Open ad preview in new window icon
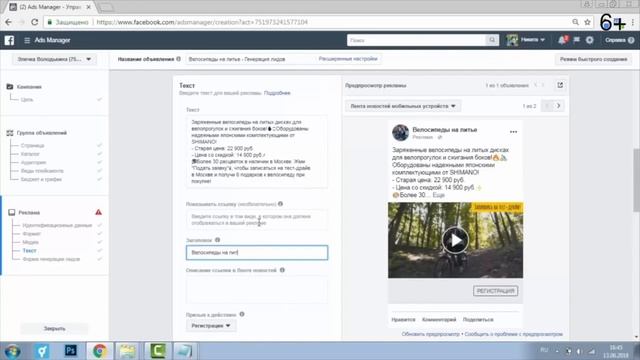The image size is (640, 360). coord(560,85)
